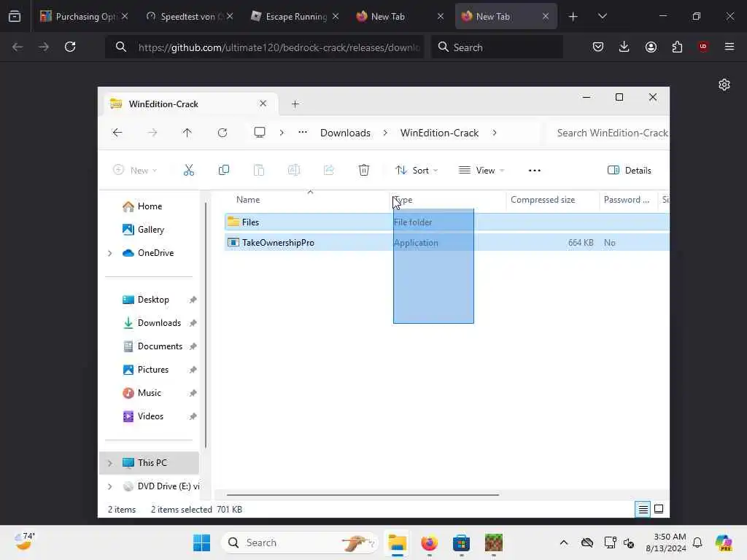Open the Firefox hamburger application menu
Image resolution: width=747 pixels, height=560 pixels.
[x=729, y=47]
